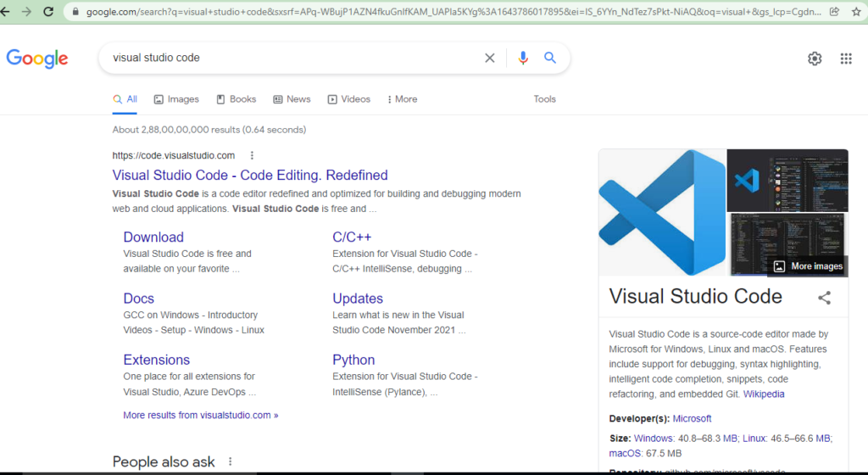Bookmark this page with star icon
868x475 pixels.
856,12
